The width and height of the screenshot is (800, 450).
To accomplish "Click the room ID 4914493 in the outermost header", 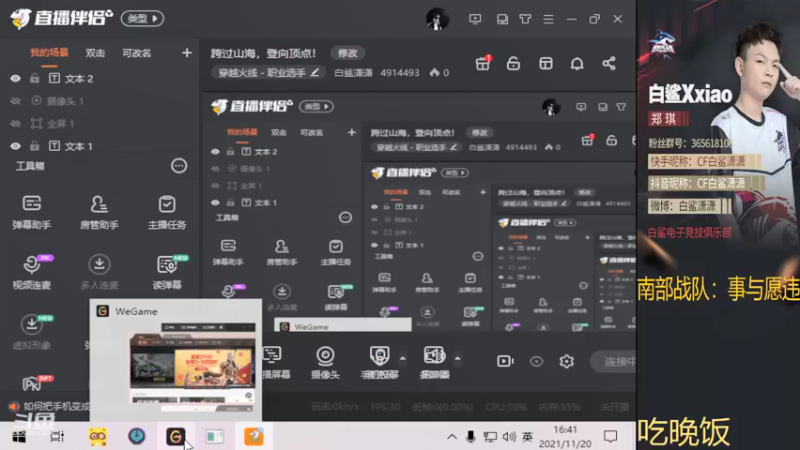I will click(399, 73).
